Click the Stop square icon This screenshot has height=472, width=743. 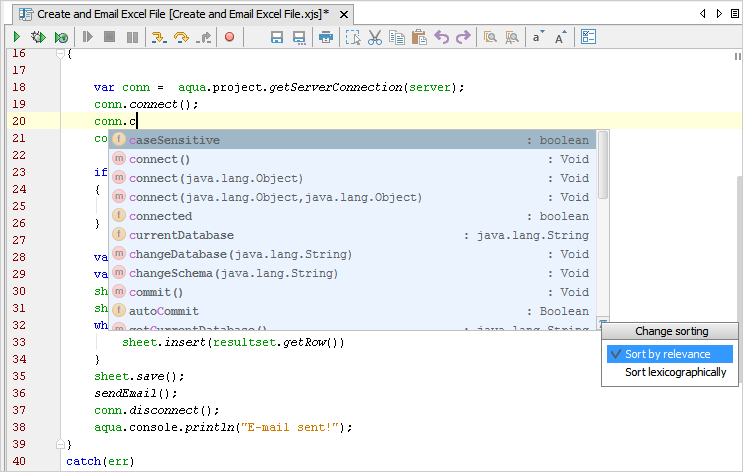pos(109,36)
